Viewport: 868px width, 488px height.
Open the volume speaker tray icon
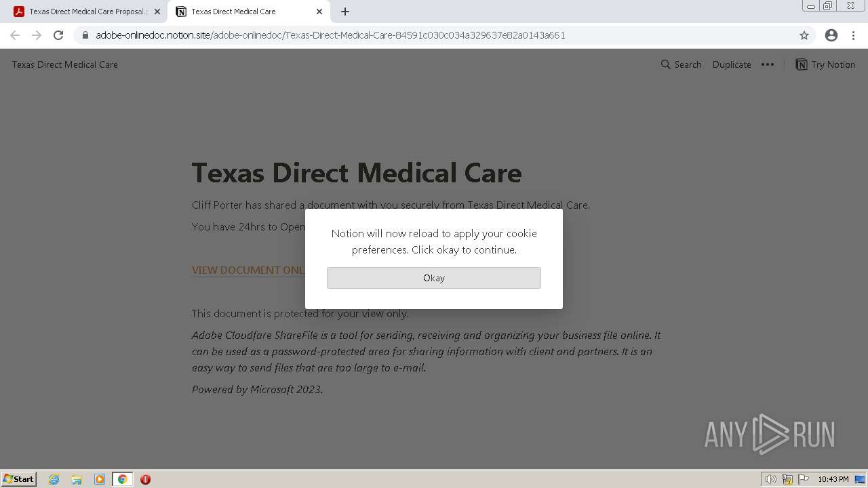(770, 479)
